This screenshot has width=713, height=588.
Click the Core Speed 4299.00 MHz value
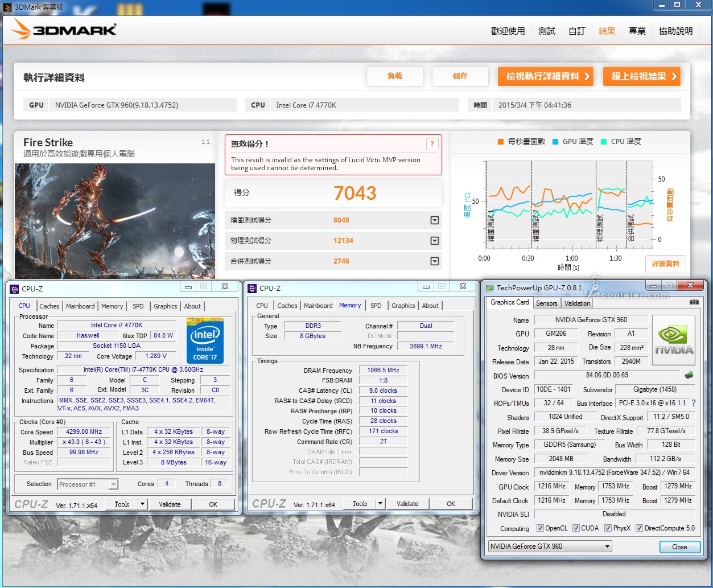84,432
